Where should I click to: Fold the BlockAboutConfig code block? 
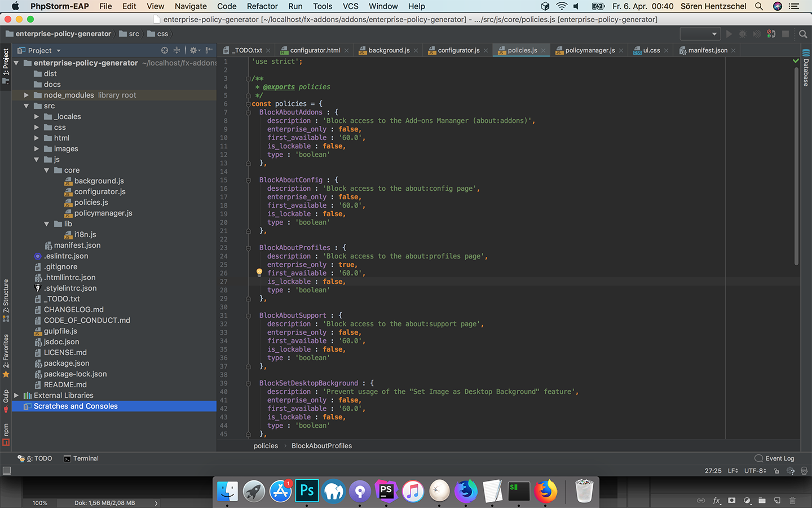(248, 180)
